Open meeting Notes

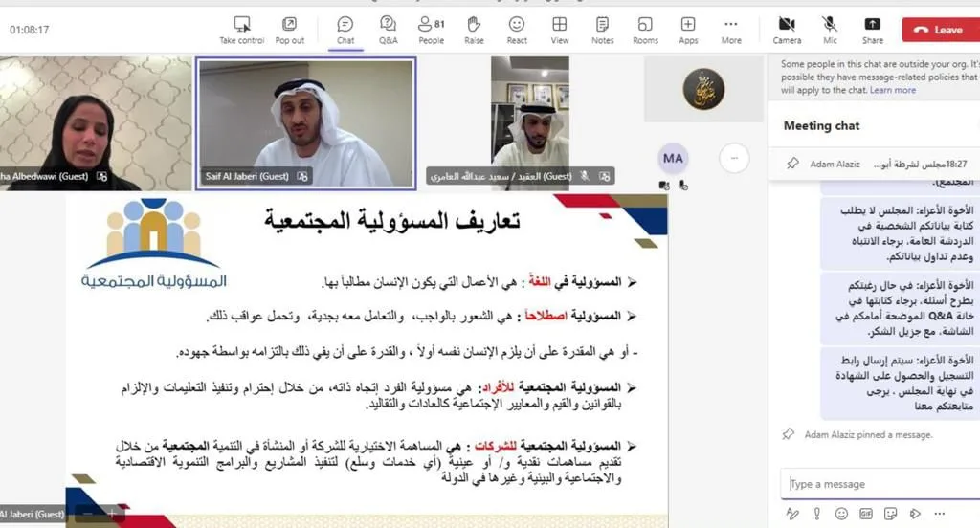[602, 29]
